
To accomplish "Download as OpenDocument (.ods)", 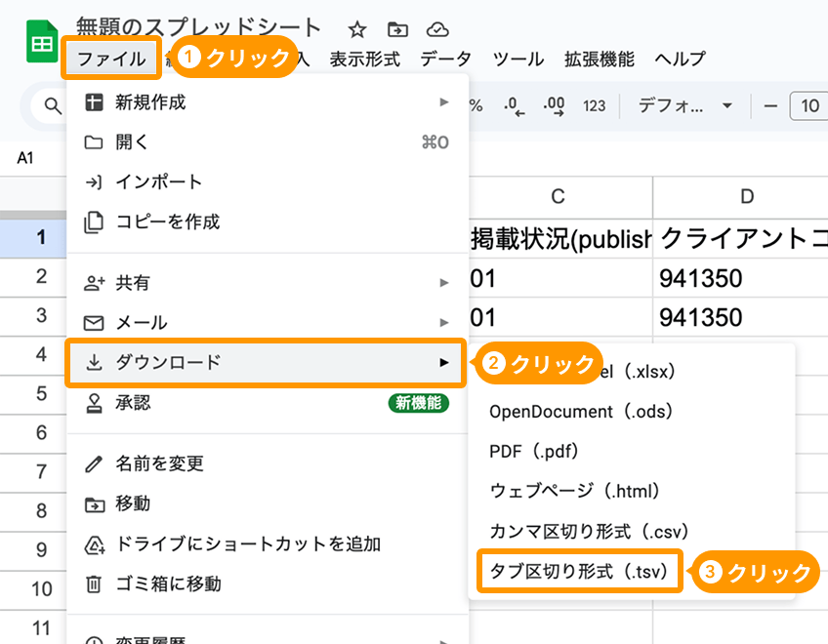I will click(632, 411).
